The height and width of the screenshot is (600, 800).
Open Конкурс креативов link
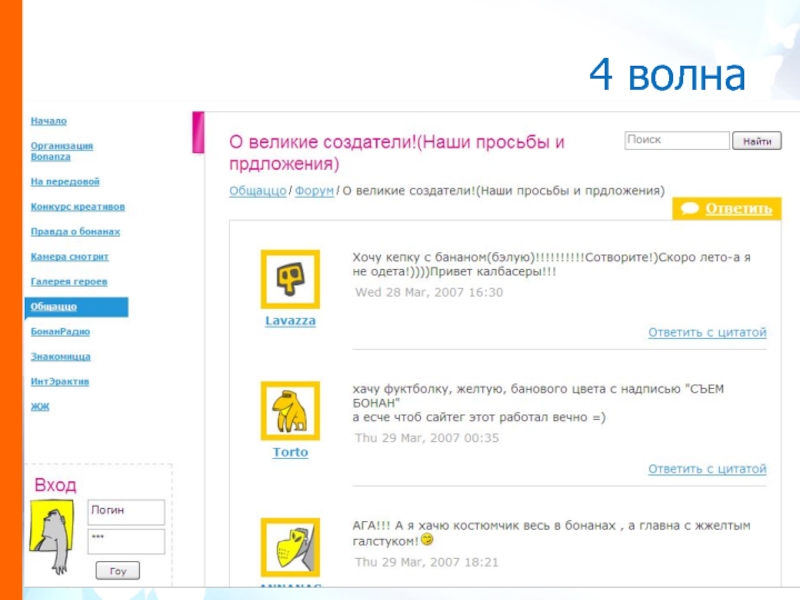78,207
